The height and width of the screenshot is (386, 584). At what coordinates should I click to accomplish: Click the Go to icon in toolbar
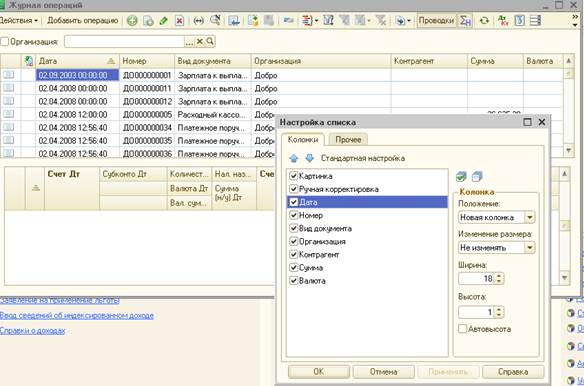click(400, 21)
